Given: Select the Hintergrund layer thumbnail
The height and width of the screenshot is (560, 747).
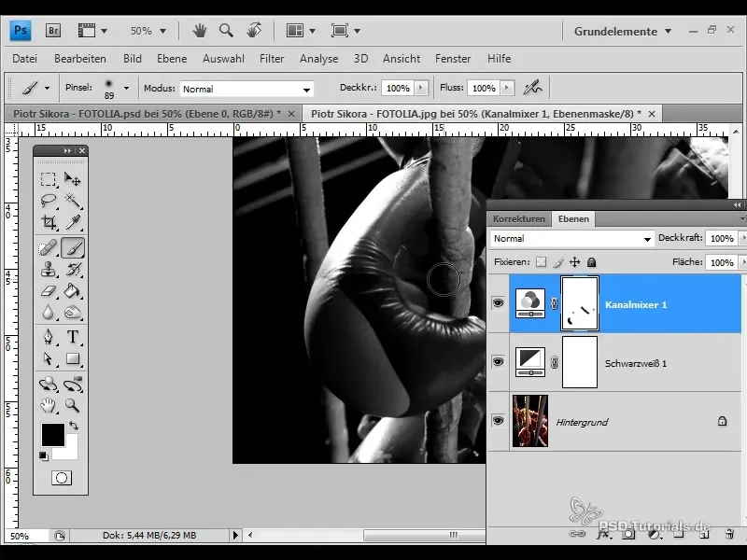Looking at the screenshot, I should (x=530, y=421).
